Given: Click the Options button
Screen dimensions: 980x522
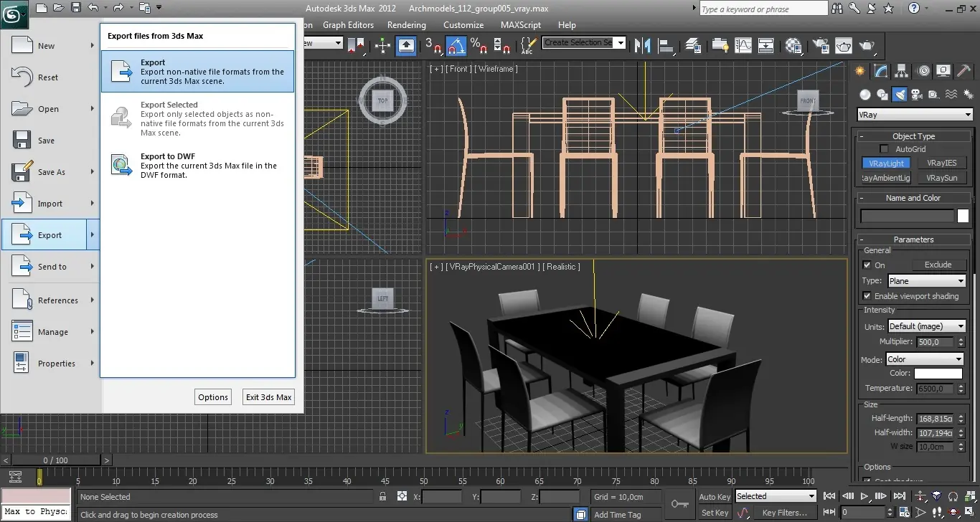Looking at the screenshot, I should (213, 397).
